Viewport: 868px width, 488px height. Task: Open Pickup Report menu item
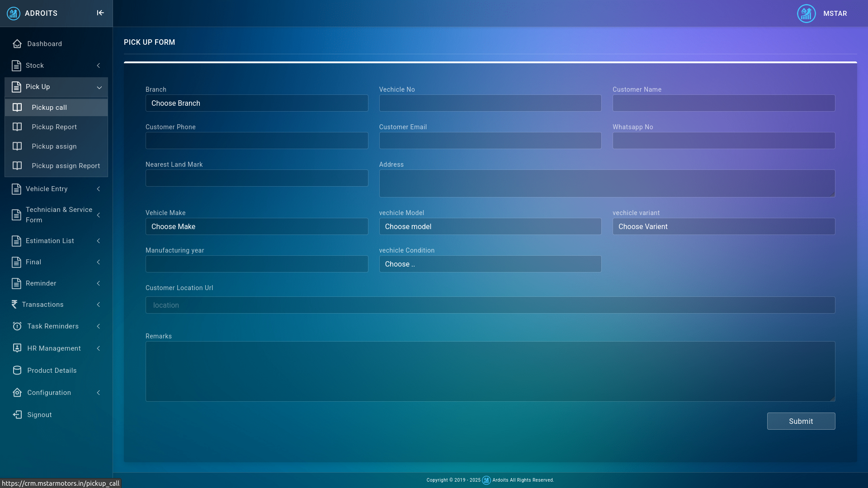54,127
